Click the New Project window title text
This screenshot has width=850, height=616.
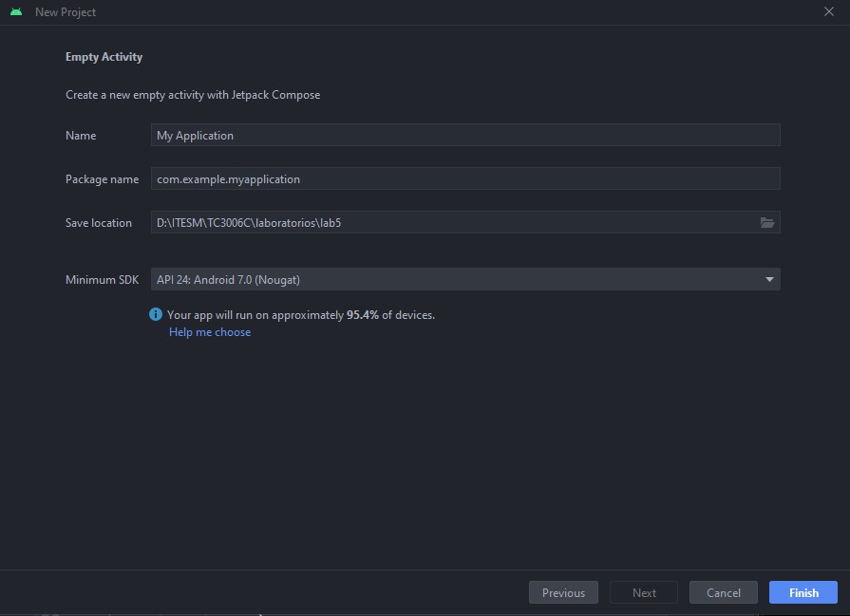[x=66, y=12]
